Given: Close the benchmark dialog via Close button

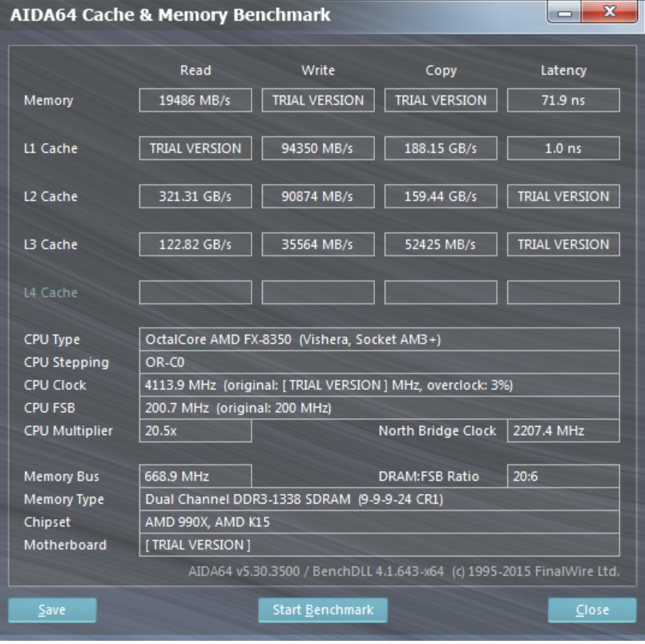Looking at the screenshot, I should coord(592,610).
